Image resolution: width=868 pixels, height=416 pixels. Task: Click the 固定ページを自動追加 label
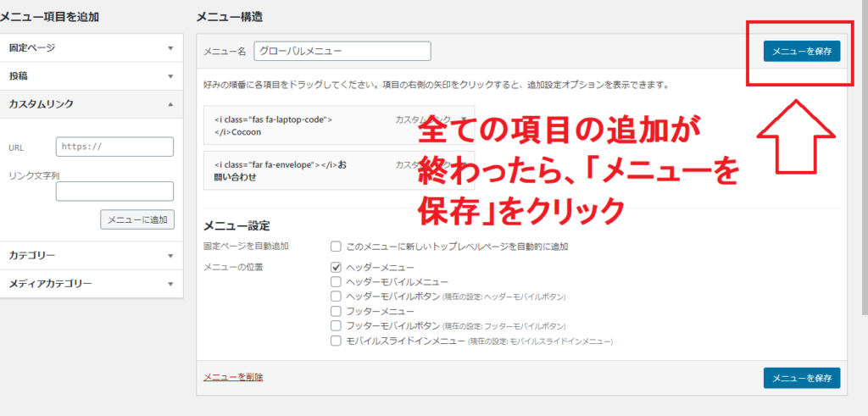click(x=246, y=246)
